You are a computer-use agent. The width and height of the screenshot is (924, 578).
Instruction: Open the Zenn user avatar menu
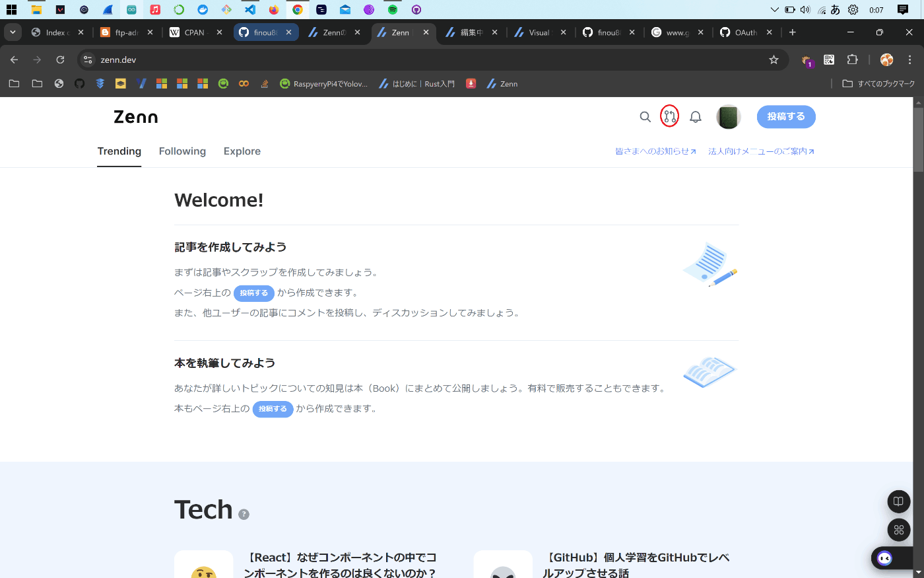pos(729,117)
